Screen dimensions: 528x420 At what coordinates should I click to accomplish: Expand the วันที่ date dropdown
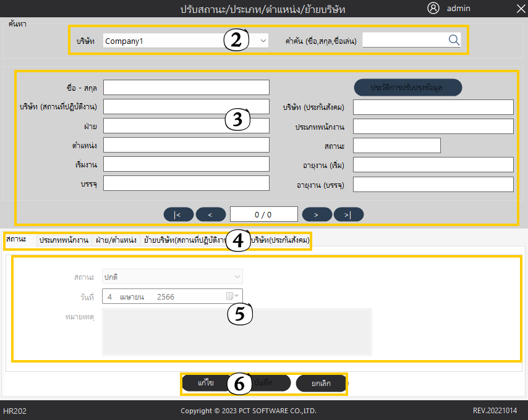pos(237,296)
